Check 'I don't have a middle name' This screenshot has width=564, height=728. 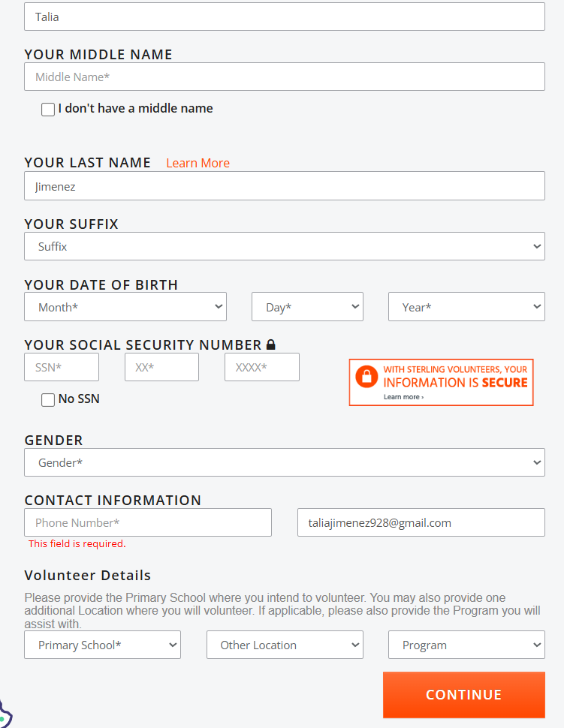48,110
